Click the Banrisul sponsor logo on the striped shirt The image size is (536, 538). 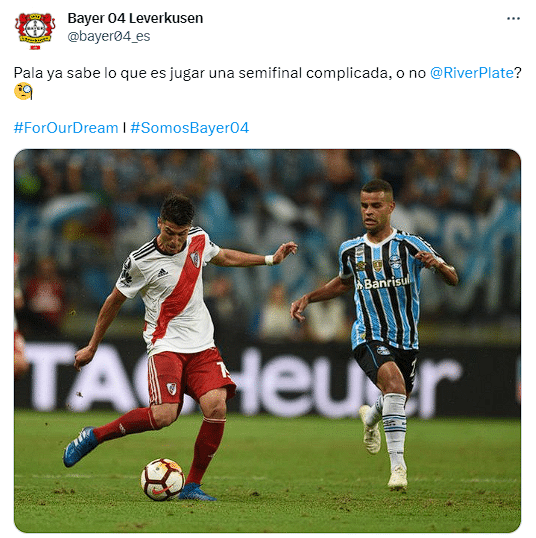pyautogui.click(x=383, y=283)
